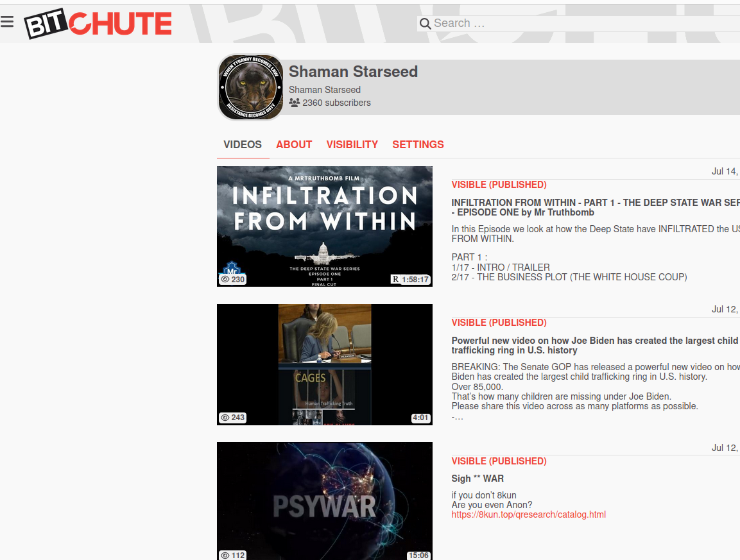
Task: Click the Jul 14 upload date
Action: (725, 171)
